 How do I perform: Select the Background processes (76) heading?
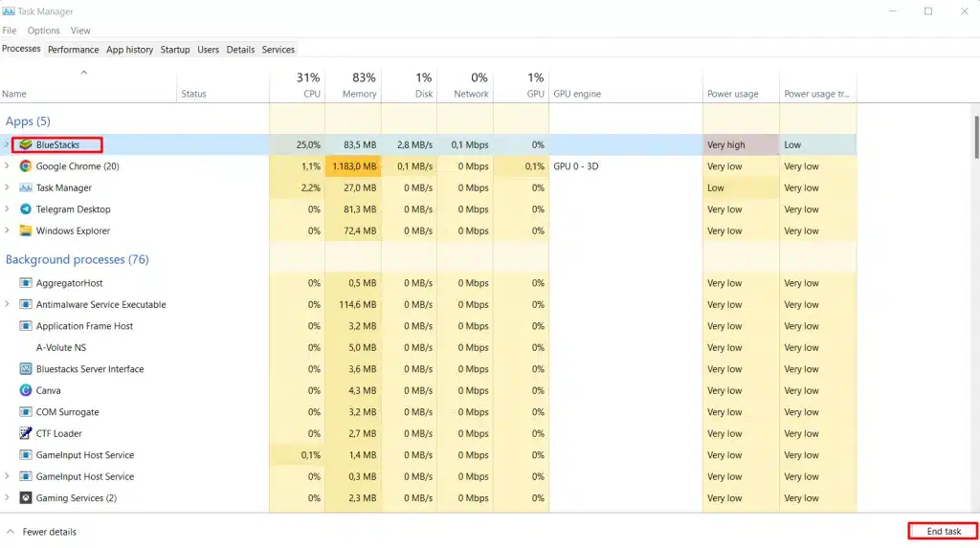78,259
